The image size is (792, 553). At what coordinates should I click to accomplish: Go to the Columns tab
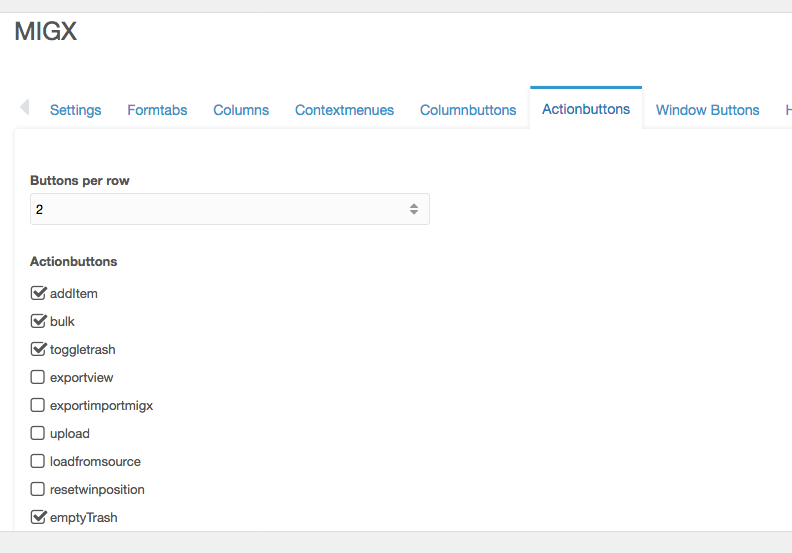pyautogui.click(x=241, y=110)
